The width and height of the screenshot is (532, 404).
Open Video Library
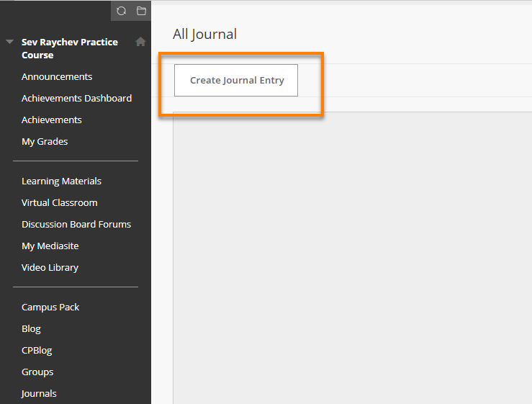(50, 268)
